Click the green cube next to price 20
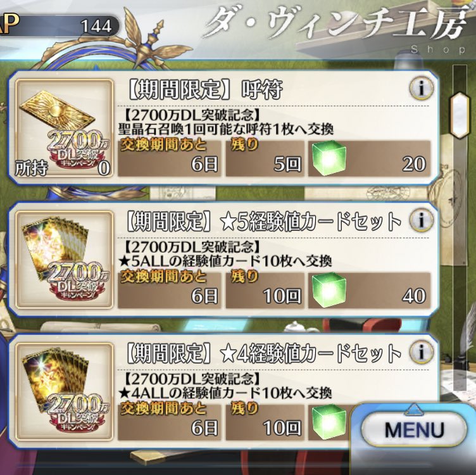The width and height of the screenshot is (476, 475). coord(329,158)
